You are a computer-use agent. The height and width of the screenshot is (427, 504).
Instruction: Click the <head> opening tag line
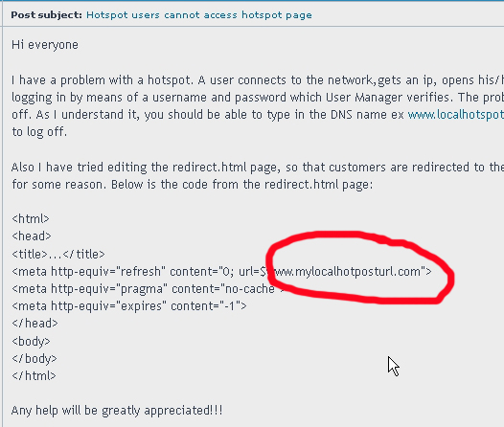32,236
